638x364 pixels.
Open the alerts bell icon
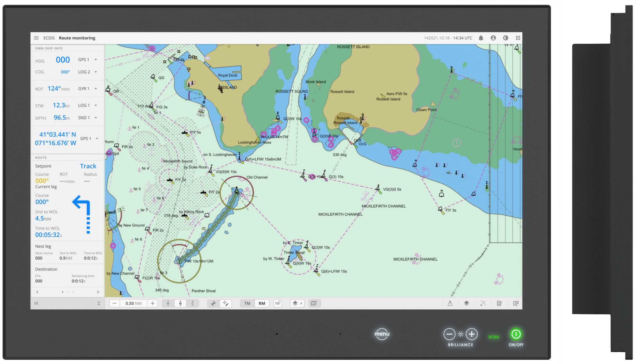[481, 38]
